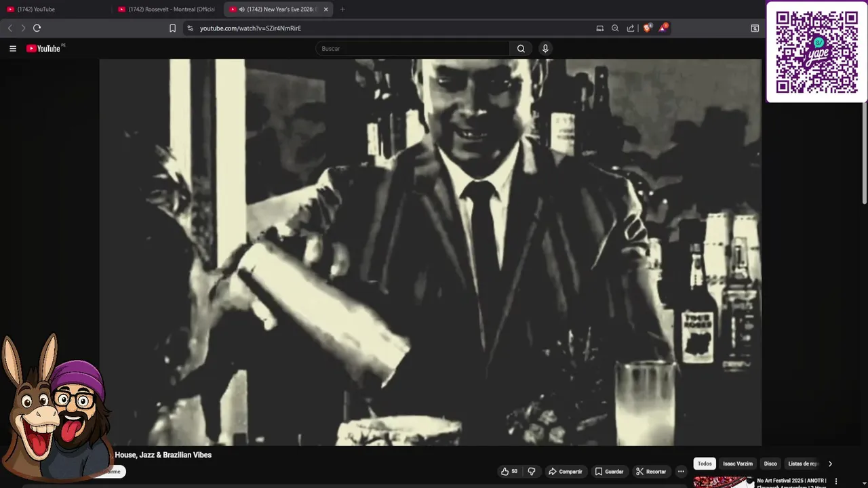The image size is (868, 488).
Task: Go back with browser back arrow
Action: click(x=9, y=28)
